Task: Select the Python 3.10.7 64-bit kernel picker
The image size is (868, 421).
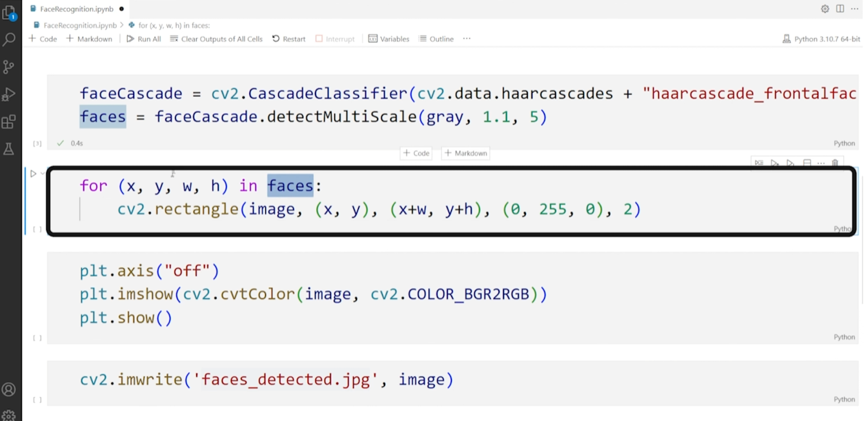Action: 821,39
